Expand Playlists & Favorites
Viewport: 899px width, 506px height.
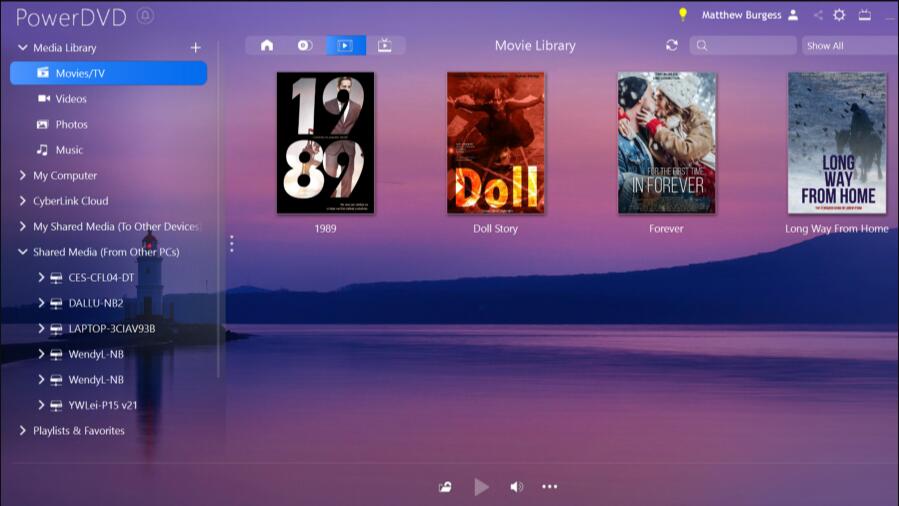pos(23,430)
